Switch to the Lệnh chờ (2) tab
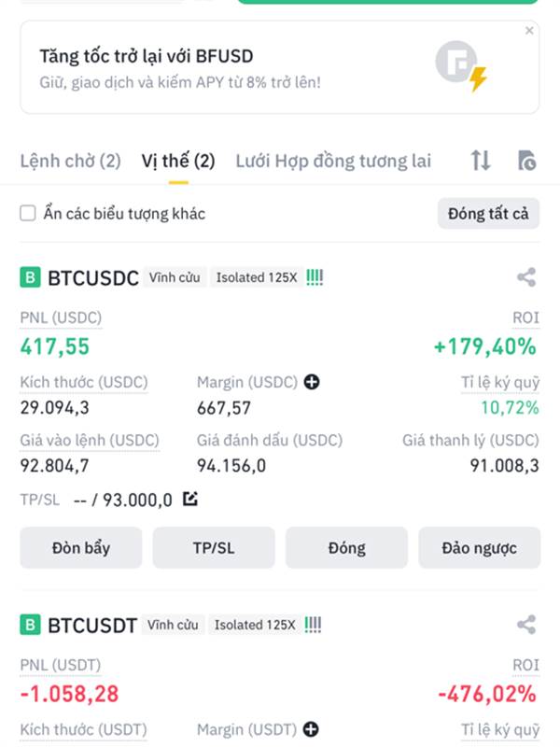Image resolution: width=560 pixels, height=747 pixels. [x=71, y=161]
